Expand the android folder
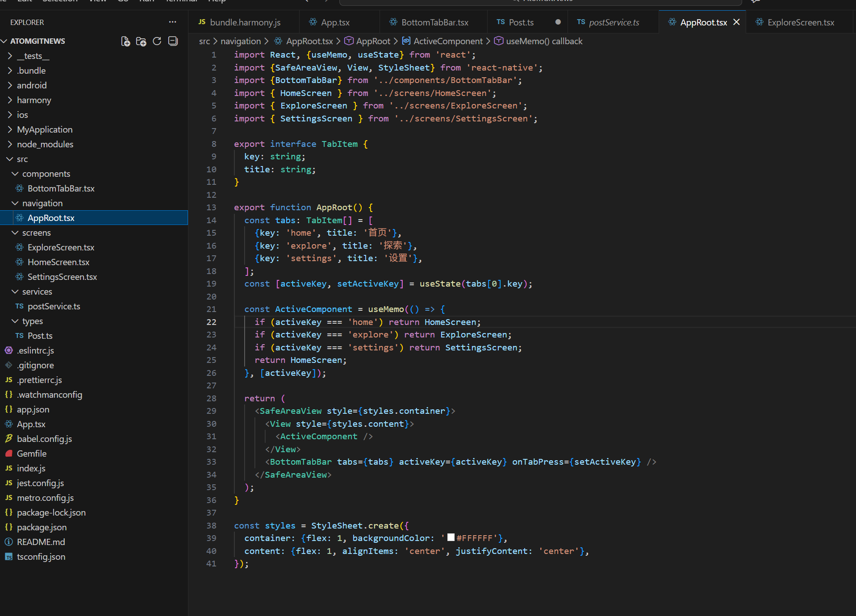This screenshot has height=616, width=856. 10,85
